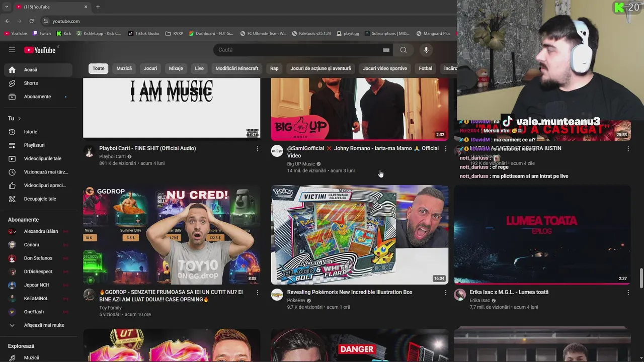Click the Playboi Carti FINE SHIT title
Image resolution: width=644 pixels, height=362 pixels.
(x=147, y=148)
